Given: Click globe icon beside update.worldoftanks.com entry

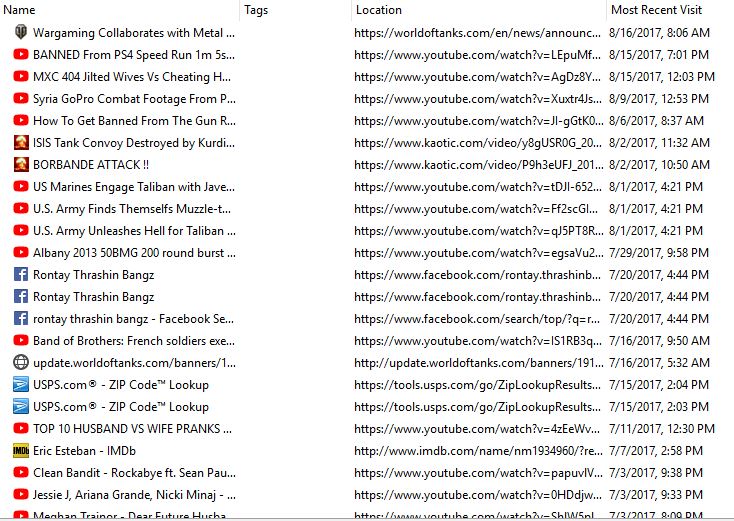Looking at the screenshot, I should click(x=21, y=362).
